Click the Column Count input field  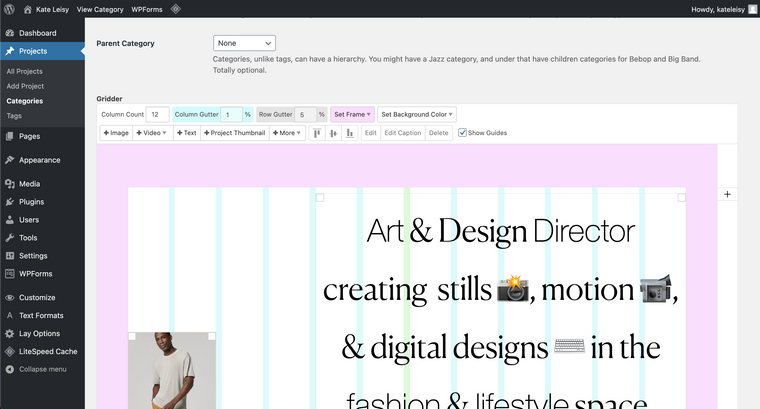157,115
